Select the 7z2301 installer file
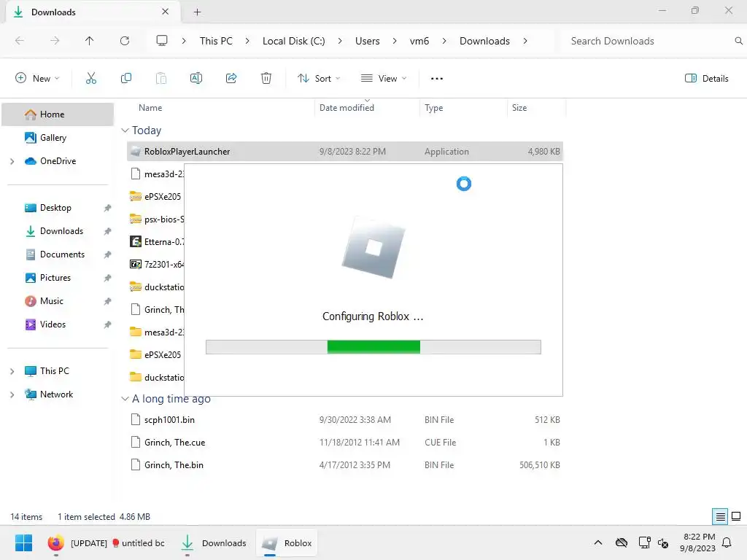Image resolution: width=747 pixels, height=560 pixels. point(156,264)
